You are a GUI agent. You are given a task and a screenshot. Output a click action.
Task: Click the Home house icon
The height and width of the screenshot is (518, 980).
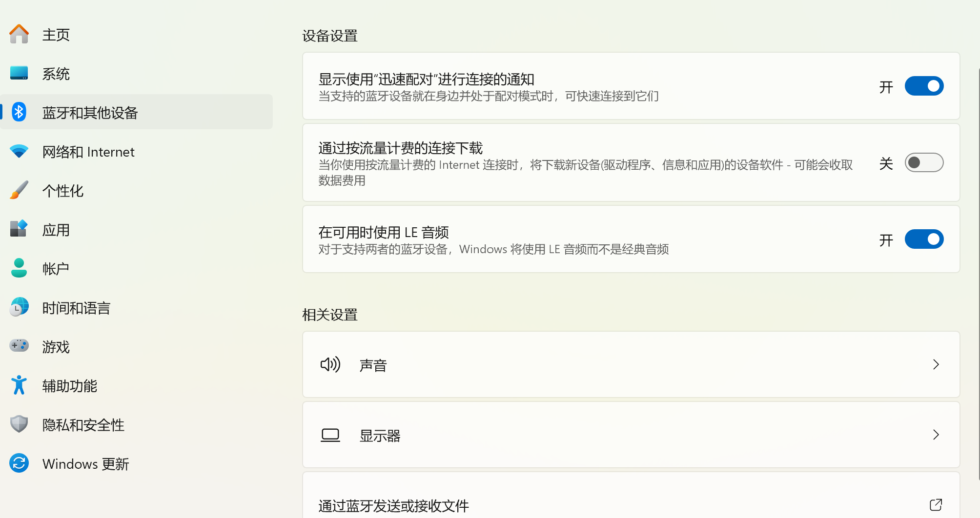point(19,35)
